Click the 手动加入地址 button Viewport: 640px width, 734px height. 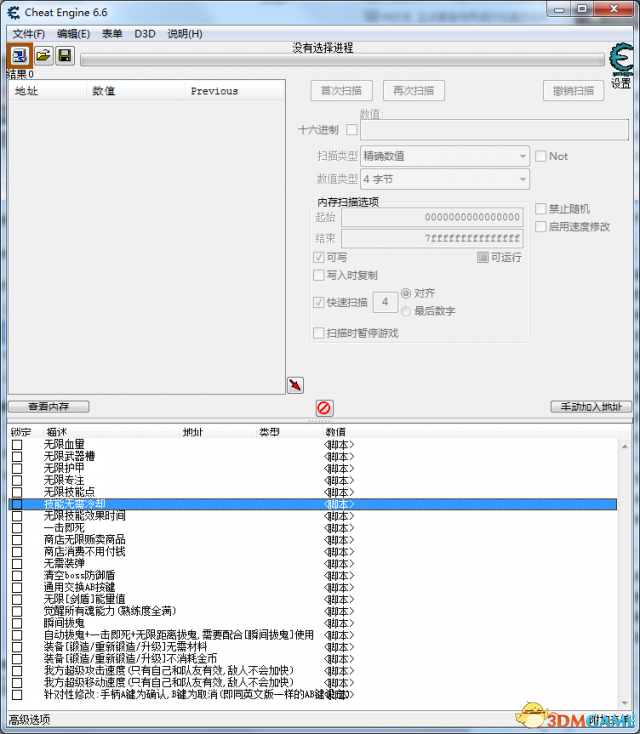[590, 407]
